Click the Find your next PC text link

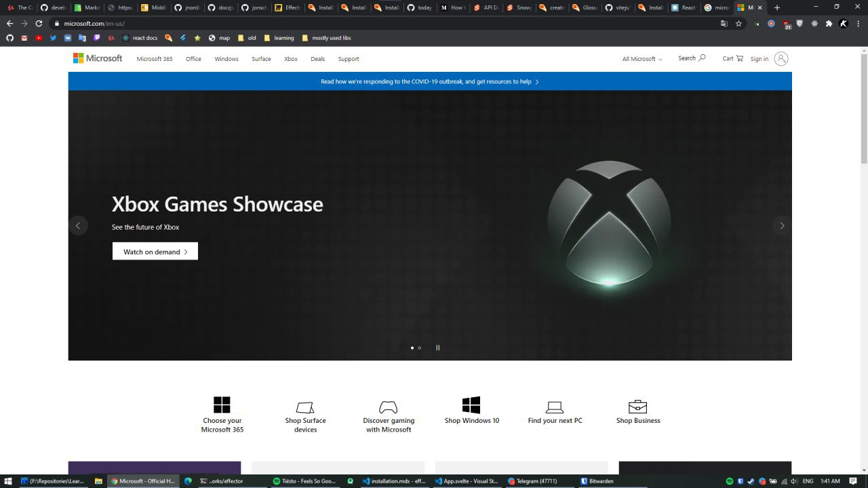[555, 421]
